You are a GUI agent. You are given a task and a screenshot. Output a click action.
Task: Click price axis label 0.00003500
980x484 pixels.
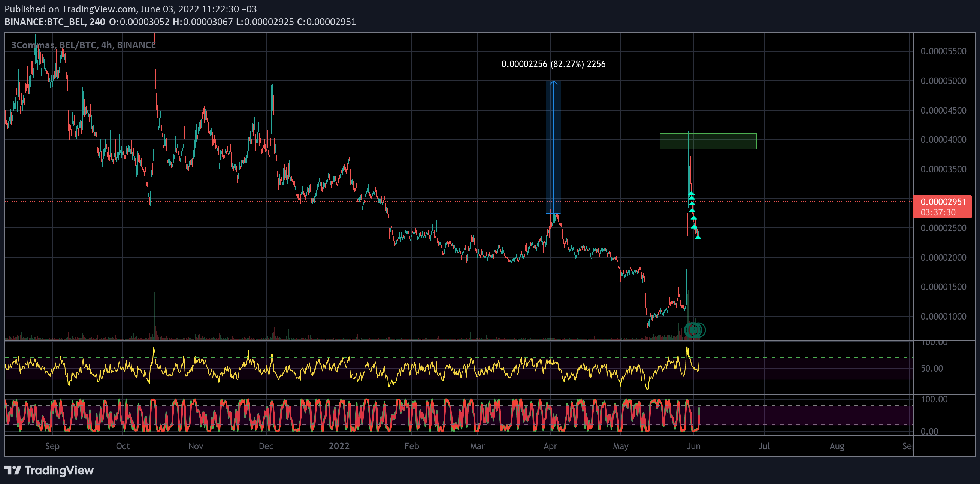click(943, 169)
